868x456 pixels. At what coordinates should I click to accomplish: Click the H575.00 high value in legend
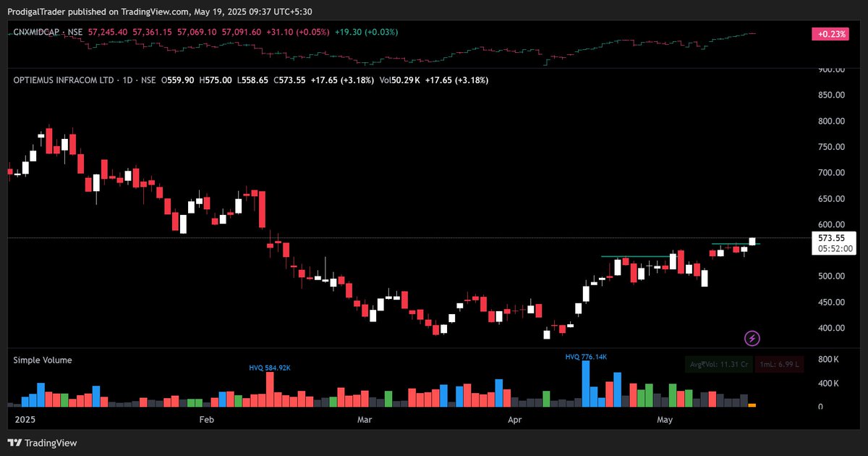coord(216,80)
